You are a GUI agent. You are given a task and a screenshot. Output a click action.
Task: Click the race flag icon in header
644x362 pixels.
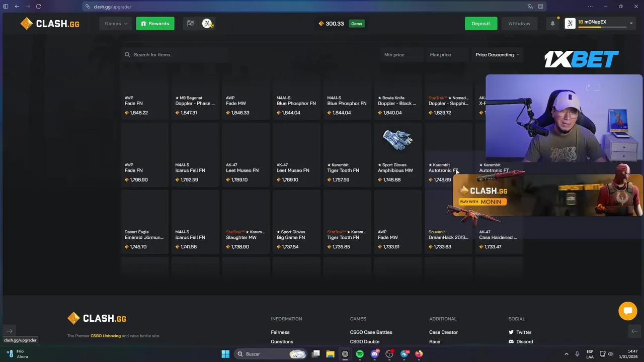(x=190, y=24)
